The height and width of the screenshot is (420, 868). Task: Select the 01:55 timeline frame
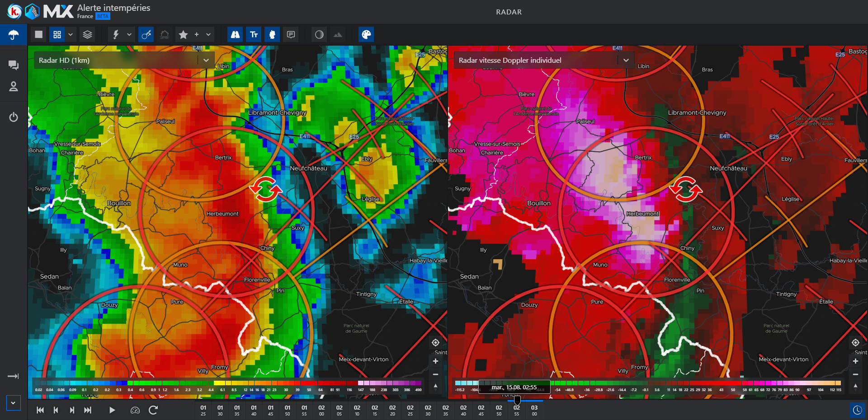[304, 410]
